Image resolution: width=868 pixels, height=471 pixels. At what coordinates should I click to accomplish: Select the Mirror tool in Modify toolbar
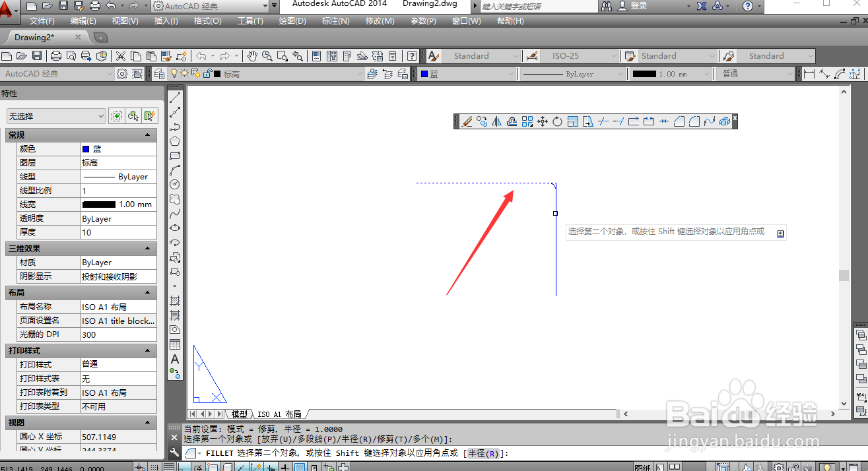pyautogui.click(x=497, y=121)
